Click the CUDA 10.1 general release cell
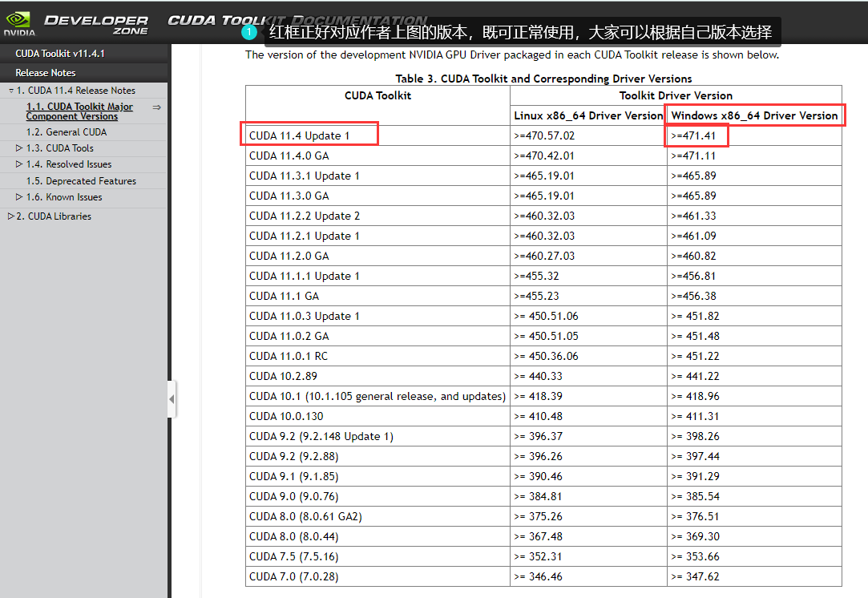Screen dimensions: 868x598 377,396
